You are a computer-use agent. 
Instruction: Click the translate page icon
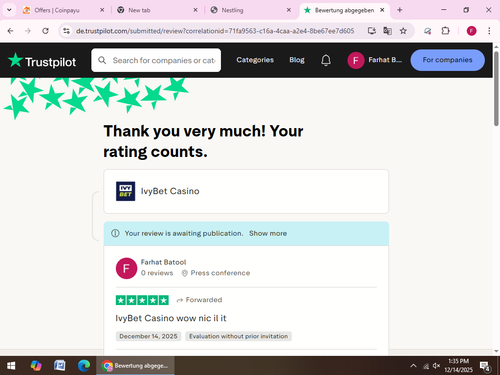(x=387, y=31)
